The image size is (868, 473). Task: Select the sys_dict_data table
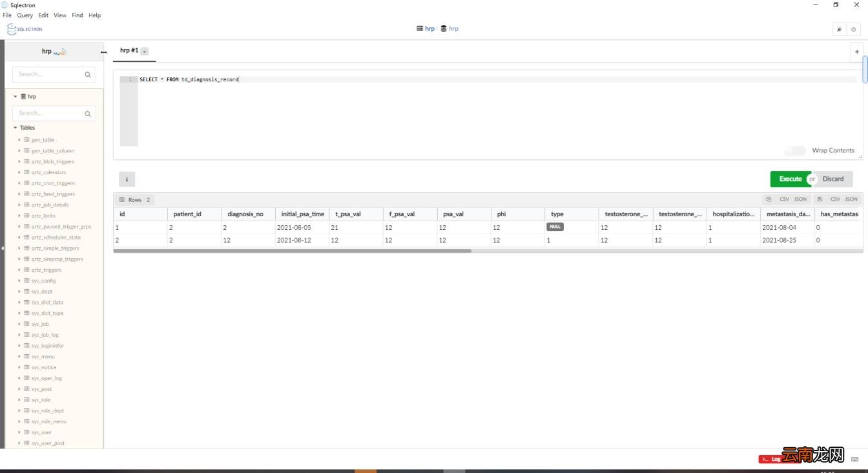tap(47, 303)
